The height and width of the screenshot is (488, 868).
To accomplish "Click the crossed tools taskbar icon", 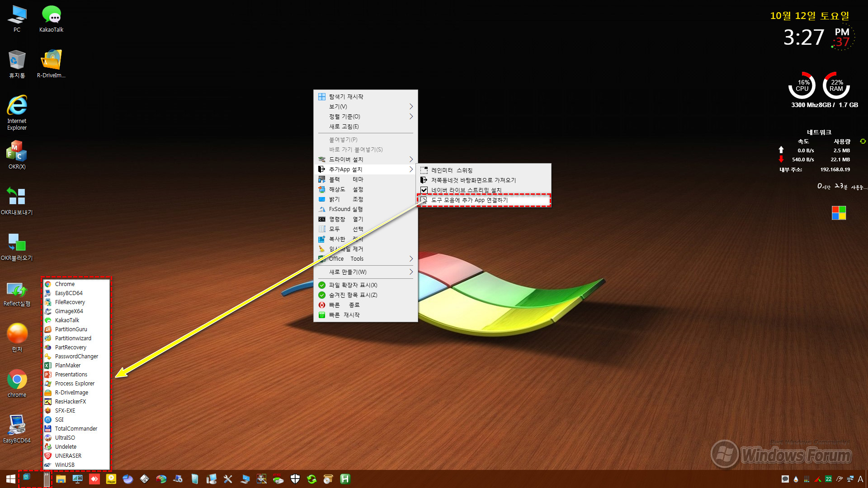I will [x=228, y=479].
